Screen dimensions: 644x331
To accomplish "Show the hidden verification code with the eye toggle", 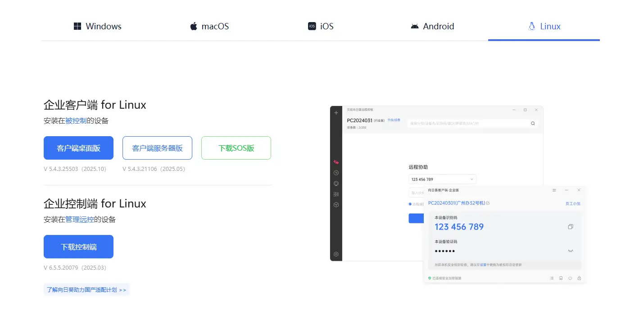I will tap(570, 250).
